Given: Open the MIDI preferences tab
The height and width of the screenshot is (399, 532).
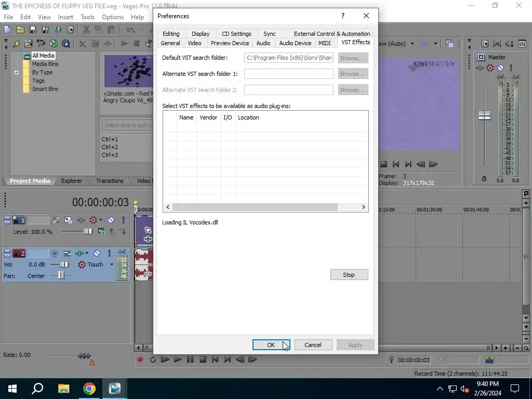Looking at the screenshot, I should pyautogui.click(x=324, y=43).
